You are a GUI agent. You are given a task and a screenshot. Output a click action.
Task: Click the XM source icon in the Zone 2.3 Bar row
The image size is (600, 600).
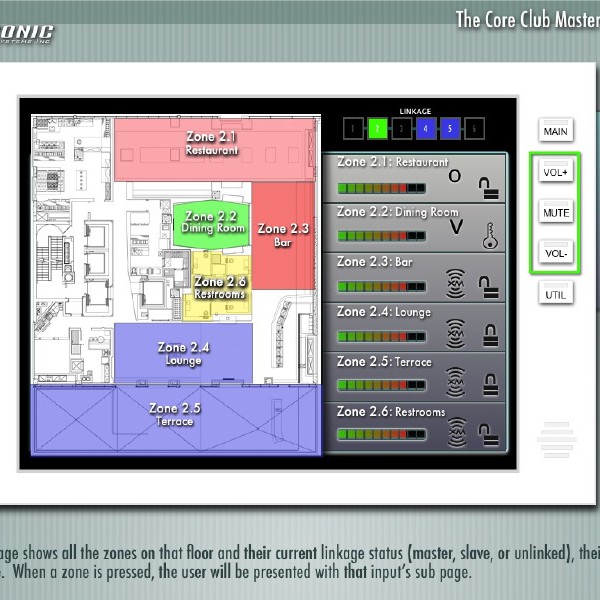point(456,283)
